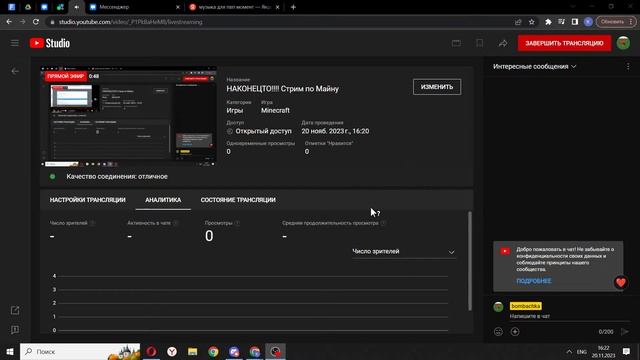Open File Explorer from taskbar

click(193, 351)
